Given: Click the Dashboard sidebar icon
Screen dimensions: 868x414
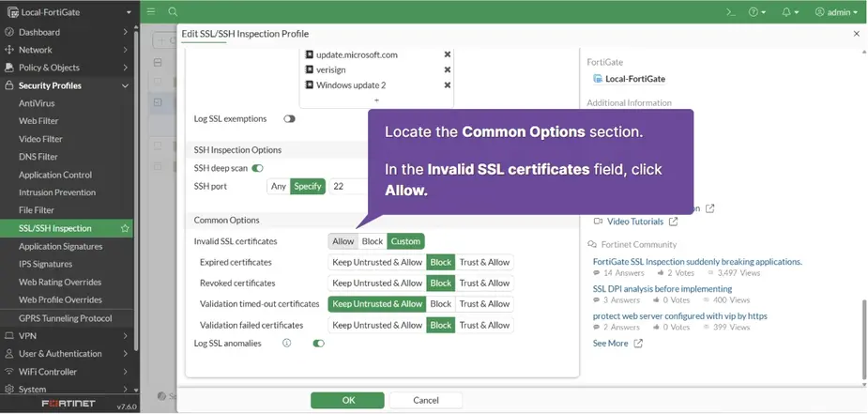Looking at the screenshot, I should click(x=8, y=32).
